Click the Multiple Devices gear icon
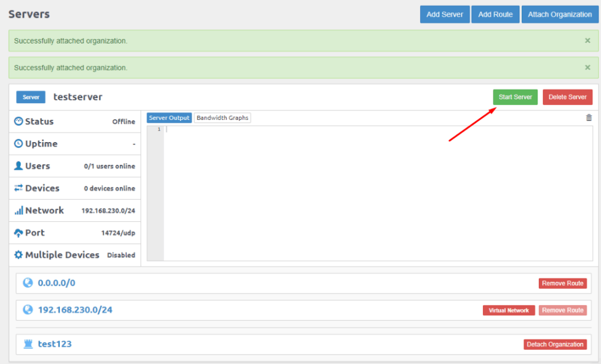The image size is (601, 364). [x=18, y=255]
